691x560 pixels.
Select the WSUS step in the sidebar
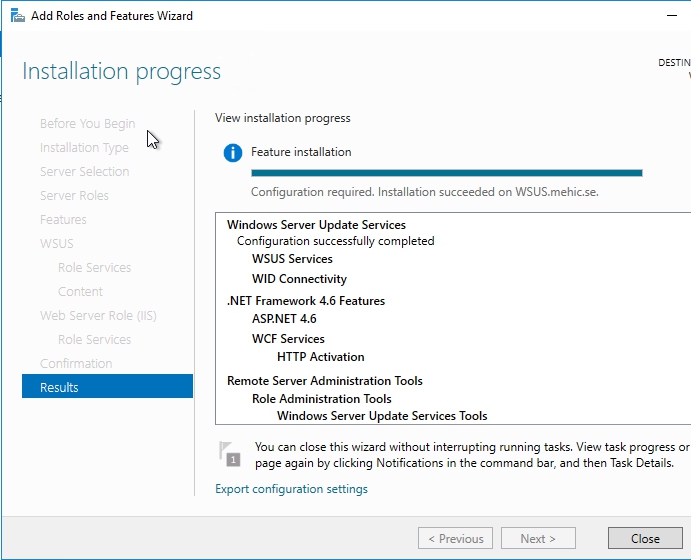coord(56,243)
